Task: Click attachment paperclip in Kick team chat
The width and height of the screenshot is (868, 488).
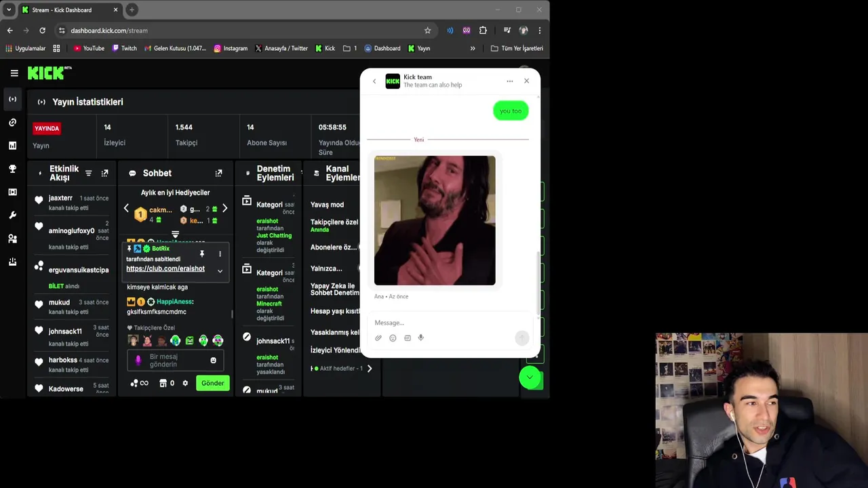Action: [x=378, y=338]
